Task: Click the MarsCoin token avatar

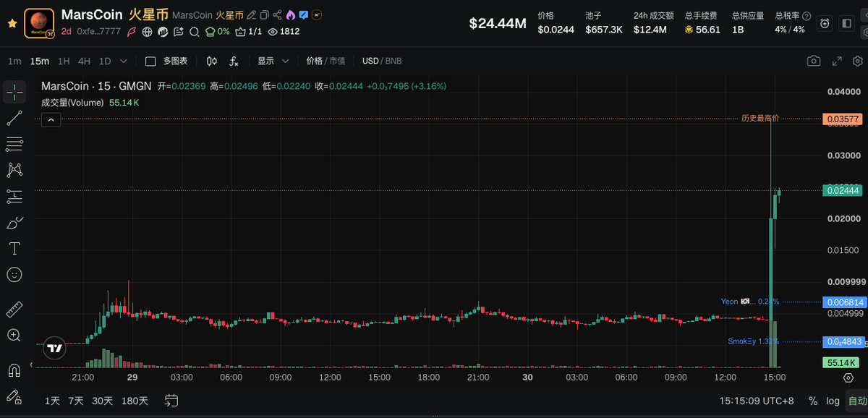Action: pos(39,23)
